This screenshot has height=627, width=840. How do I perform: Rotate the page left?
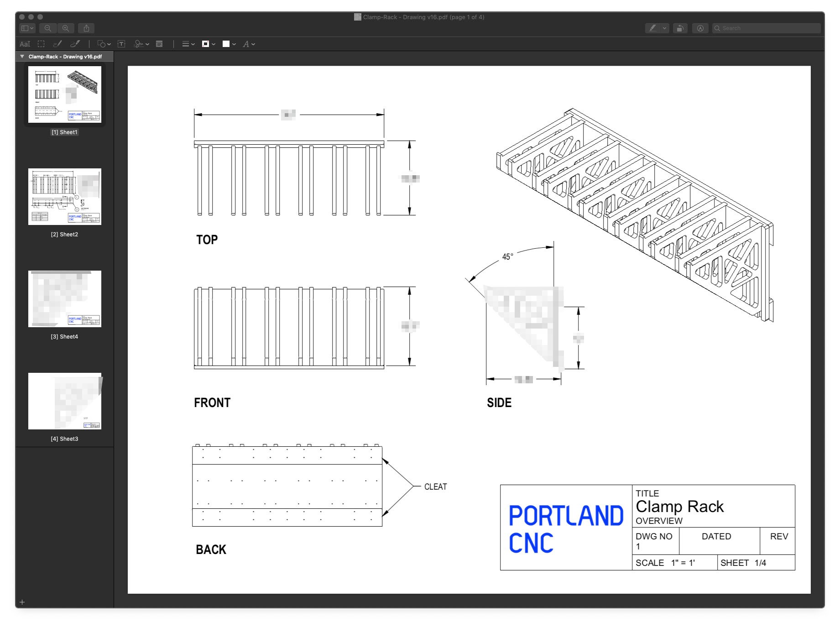click(680, 28)
